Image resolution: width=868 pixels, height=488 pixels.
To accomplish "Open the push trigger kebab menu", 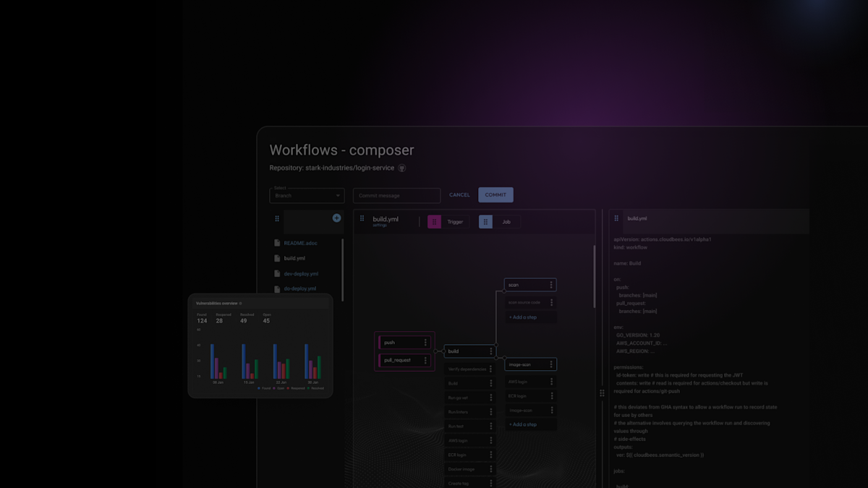I will coord(425,343).
